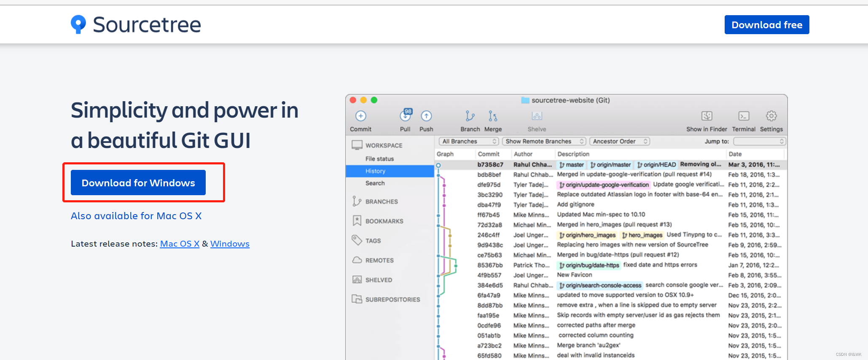Click the Bookmarks sidebar icon
Image resolution: width=868 pixels, height=360 pixels.
357,220
